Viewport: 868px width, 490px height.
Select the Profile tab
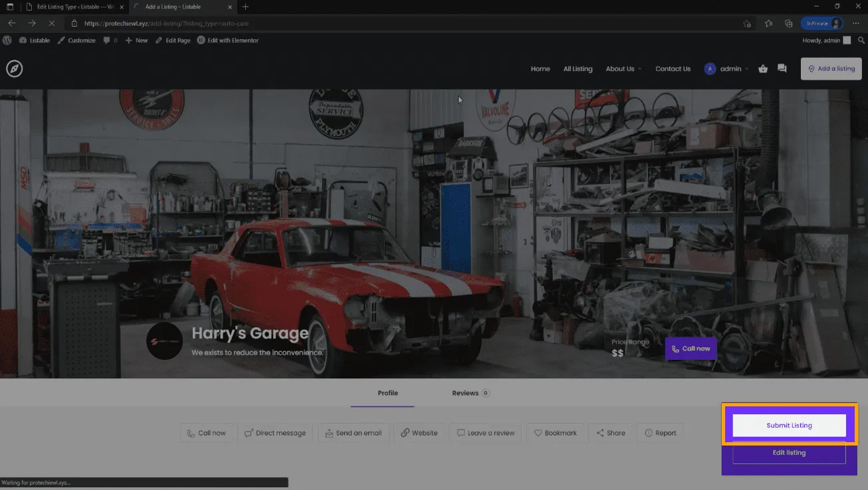pos(387,393)
